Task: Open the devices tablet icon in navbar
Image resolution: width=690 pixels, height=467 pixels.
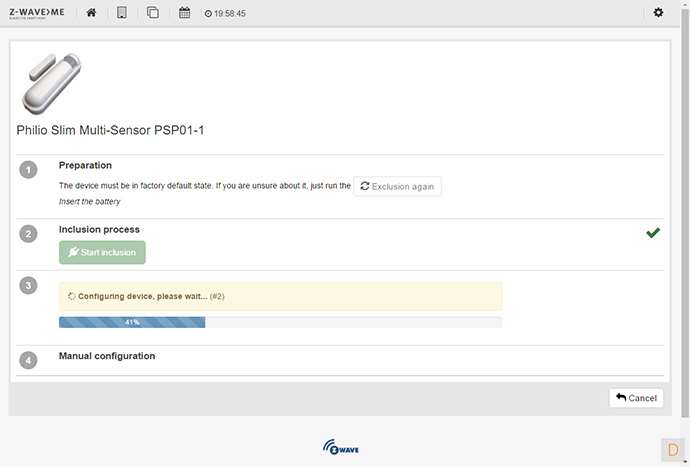Action: [x=122, y=13]
